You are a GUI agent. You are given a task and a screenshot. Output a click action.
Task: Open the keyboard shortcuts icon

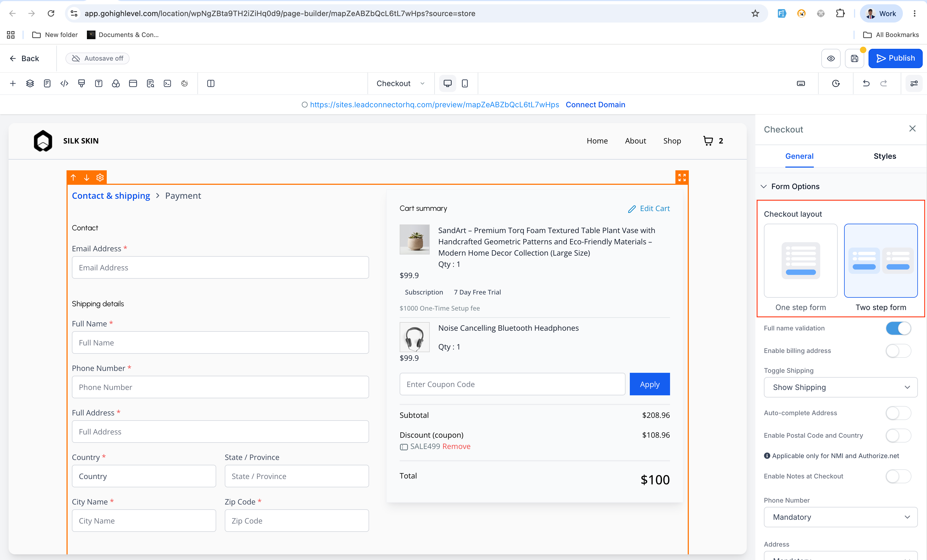pos(801,83)
